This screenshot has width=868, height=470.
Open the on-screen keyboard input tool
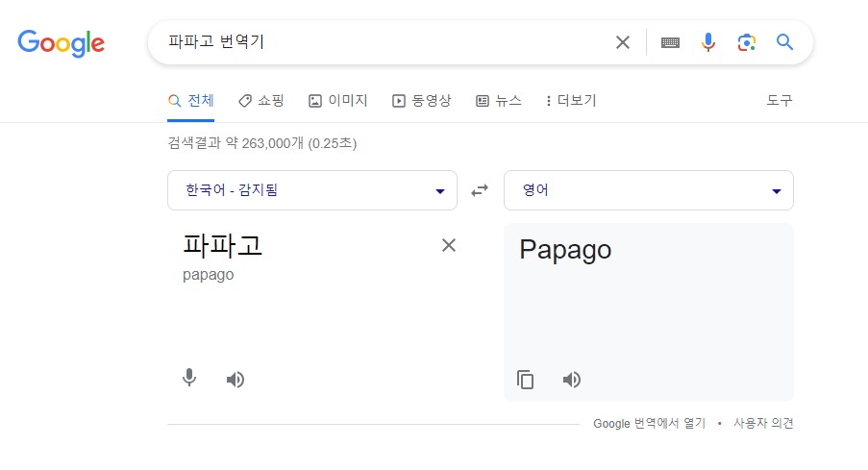point(670,42)
